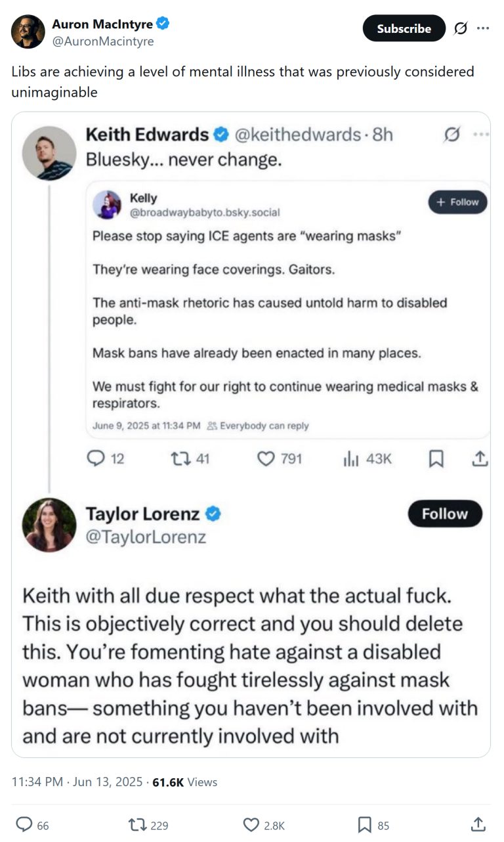Subscribe to Auron MacIntyre
The height and width of the screenshot is (842, 504).
404,29
